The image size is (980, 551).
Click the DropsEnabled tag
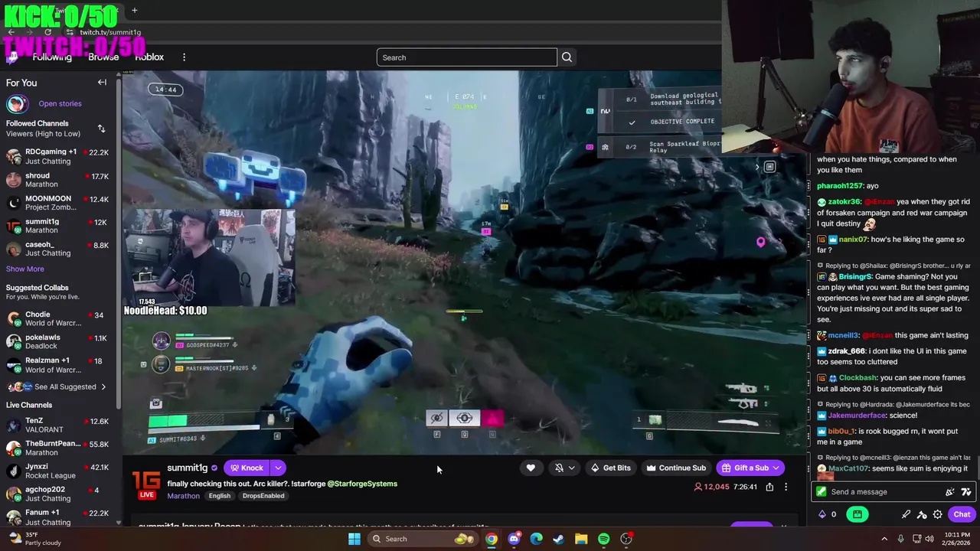(263, 496)
